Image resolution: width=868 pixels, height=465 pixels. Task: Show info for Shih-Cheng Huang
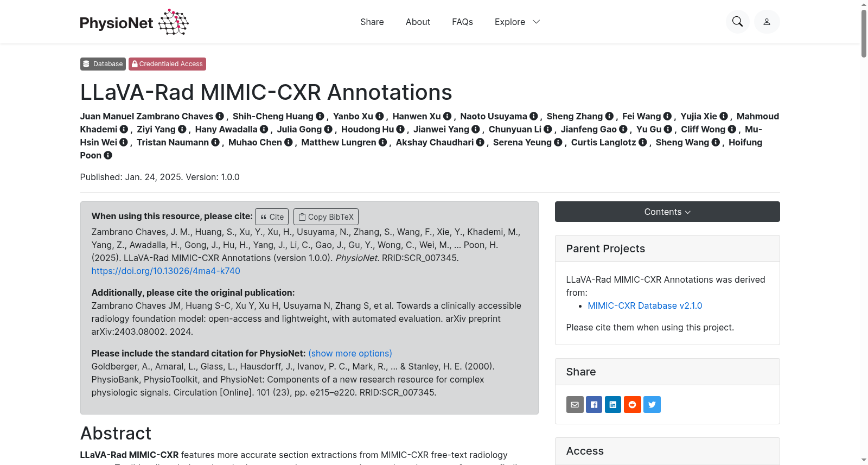[320, 116]
